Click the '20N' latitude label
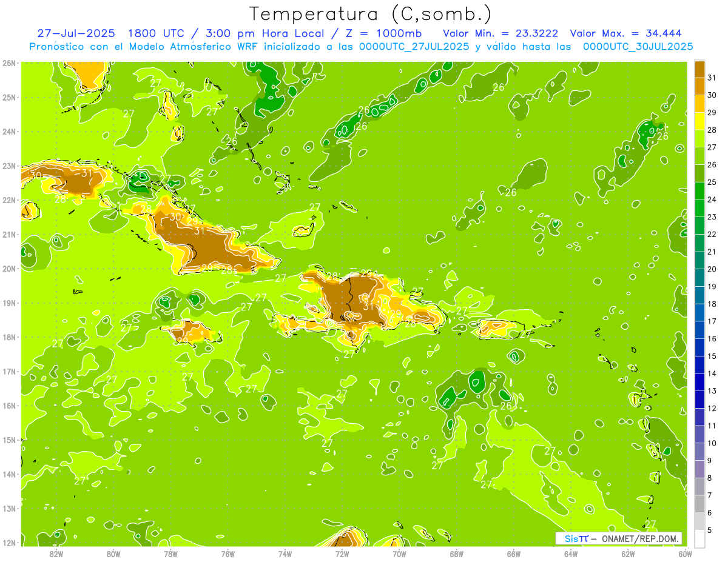Image resolution: width=728 pixels, height=562 pixels. (x=8, y=269)
